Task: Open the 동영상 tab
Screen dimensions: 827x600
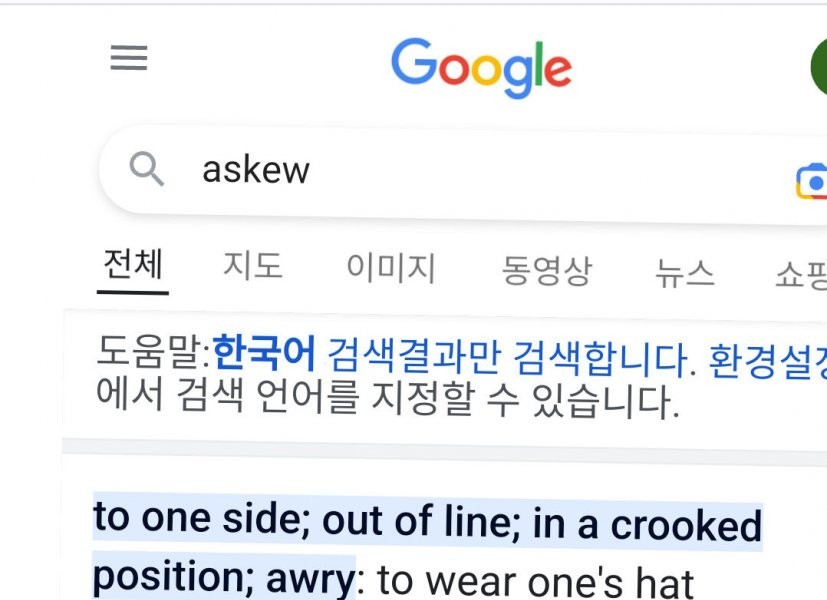Action: point(546,270)
